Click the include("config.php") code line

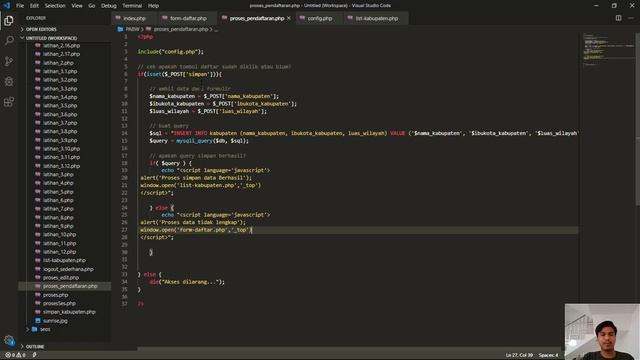coord(171,52)
